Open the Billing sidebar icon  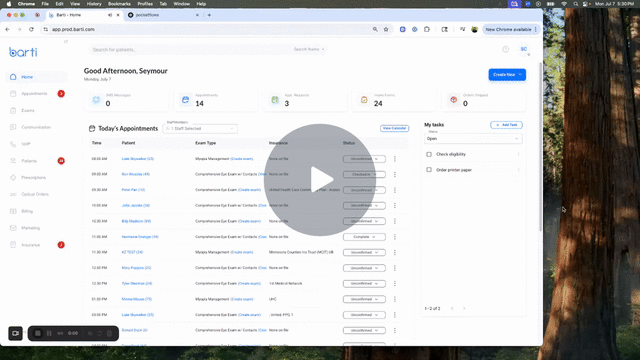tap(13, 211)
